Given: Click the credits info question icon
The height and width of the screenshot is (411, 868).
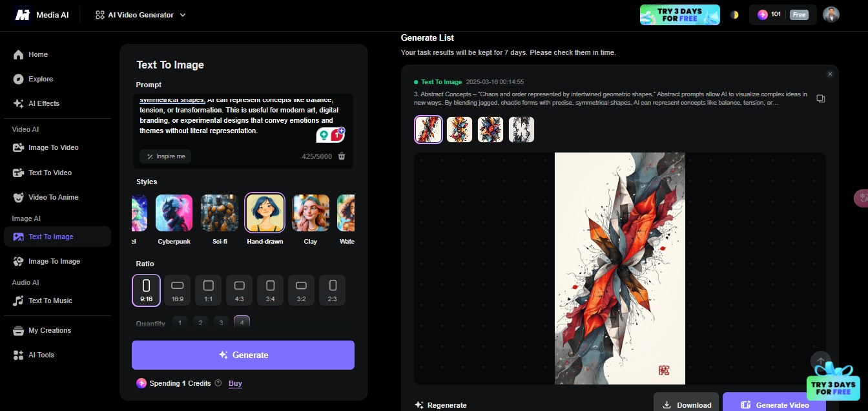Looking at the screenshot, I should tap(218, 383).
